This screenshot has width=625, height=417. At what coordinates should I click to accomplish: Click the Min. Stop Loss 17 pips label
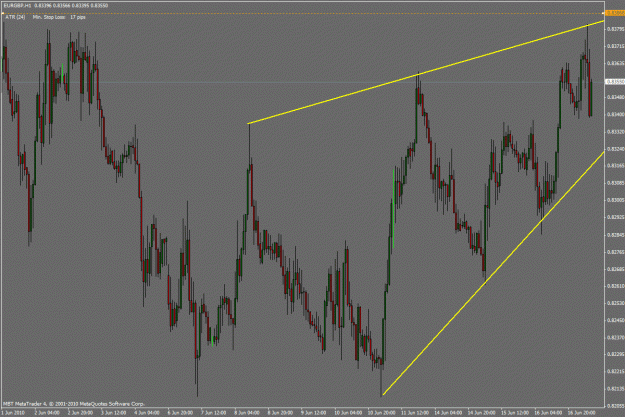click(59, 17)
